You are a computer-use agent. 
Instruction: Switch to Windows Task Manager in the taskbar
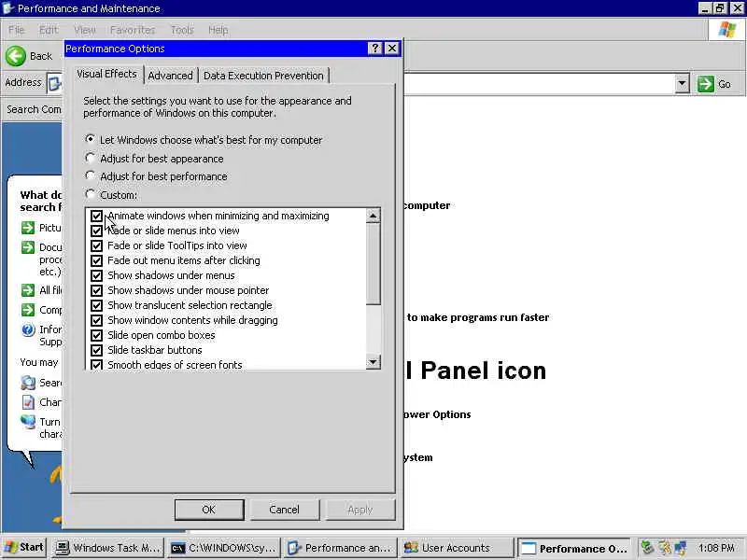tap(107, 548)
